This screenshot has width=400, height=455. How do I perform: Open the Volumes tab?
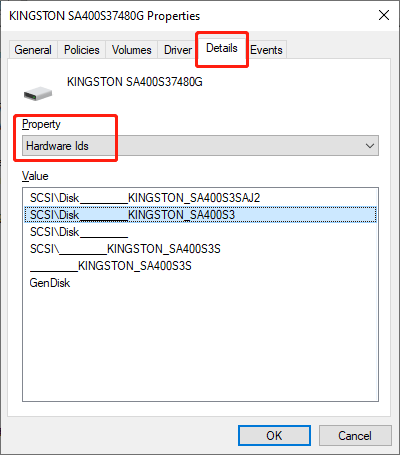tap(131, 50)
